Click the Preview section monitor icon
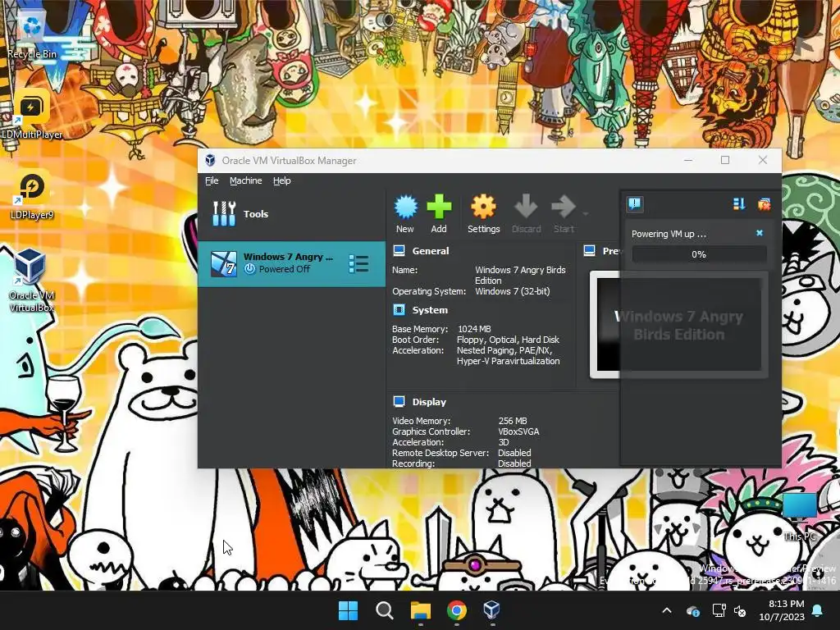Viewport: 840px width, 630px height. pos(589,251)
